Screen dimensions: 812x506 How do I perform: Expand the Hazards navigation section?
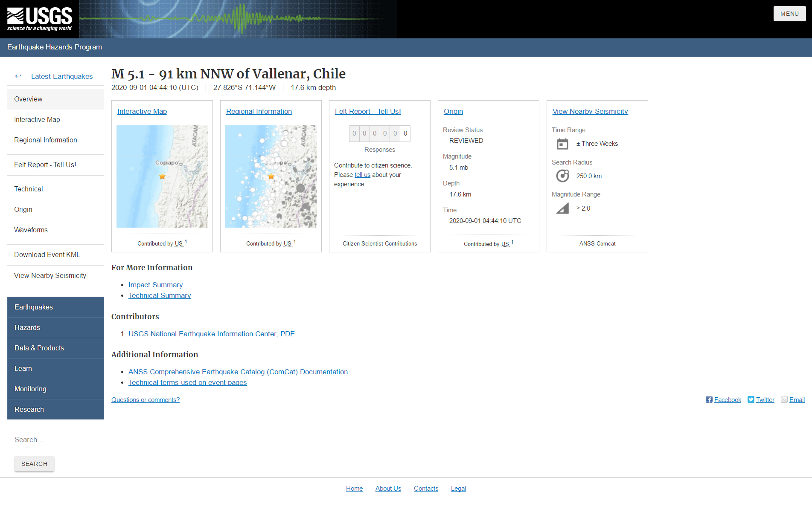27,327
